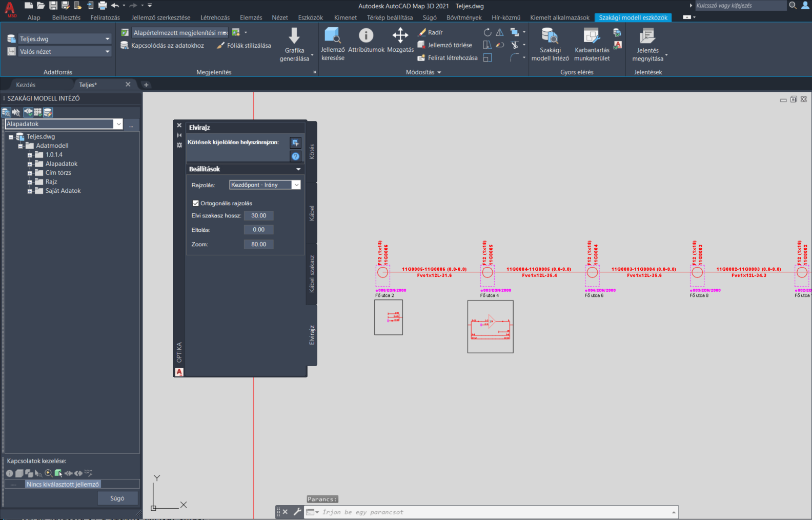
Task: Expand the Cím törzs folder
Action: tap(30, 173)
